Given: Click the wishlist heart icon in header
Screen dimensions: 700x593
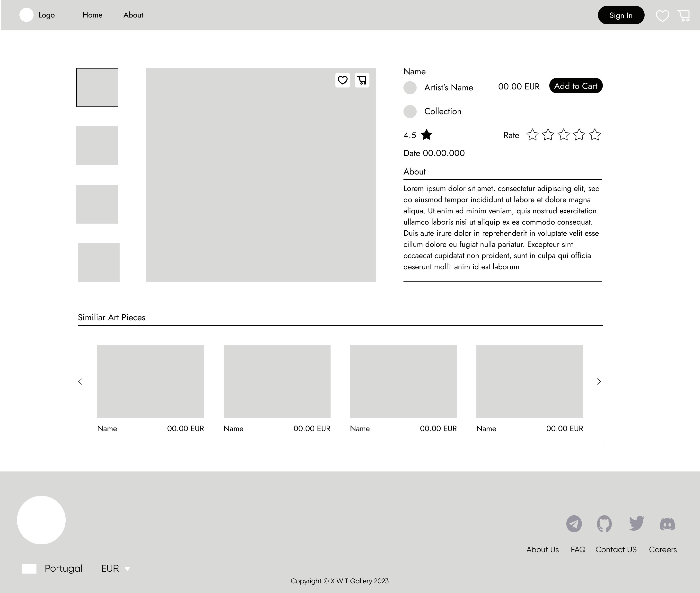Looking at the screenshot, I should point(662,16).
